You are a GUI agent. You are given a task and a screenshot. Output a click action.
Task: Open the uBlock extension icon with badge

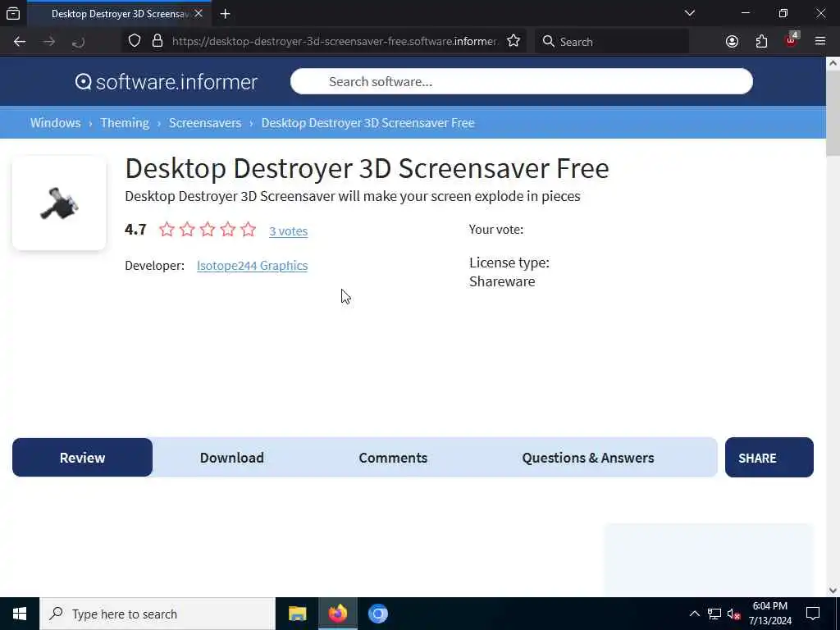tap(792, 40)
